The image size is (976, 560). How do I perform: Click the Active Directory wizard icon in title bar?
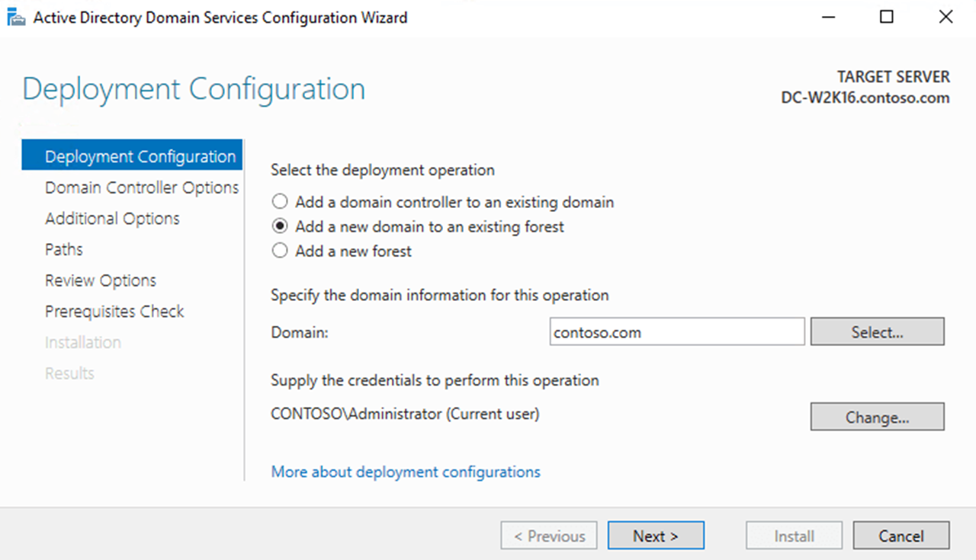[x=15, y=17]
